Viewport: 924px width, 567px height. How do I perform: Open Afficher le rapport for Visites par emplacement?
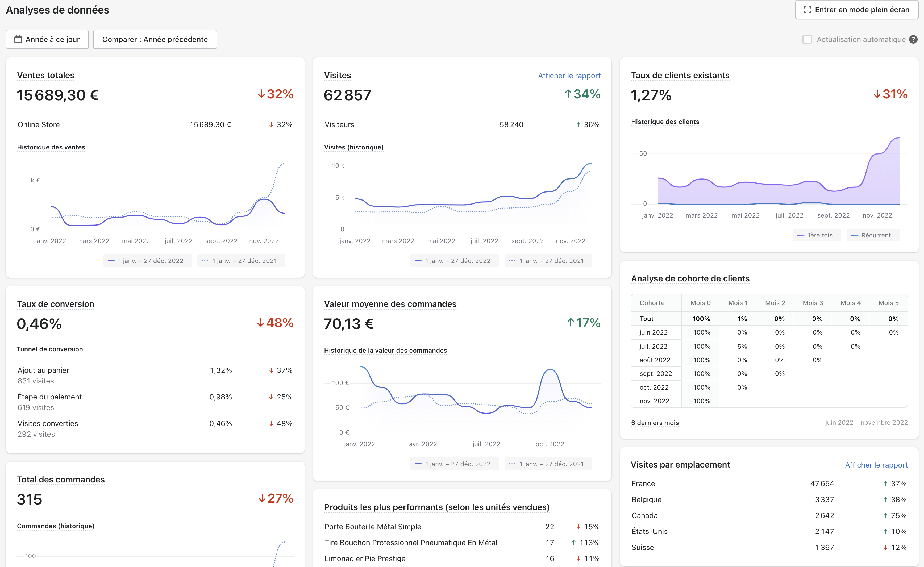(876, 465)
